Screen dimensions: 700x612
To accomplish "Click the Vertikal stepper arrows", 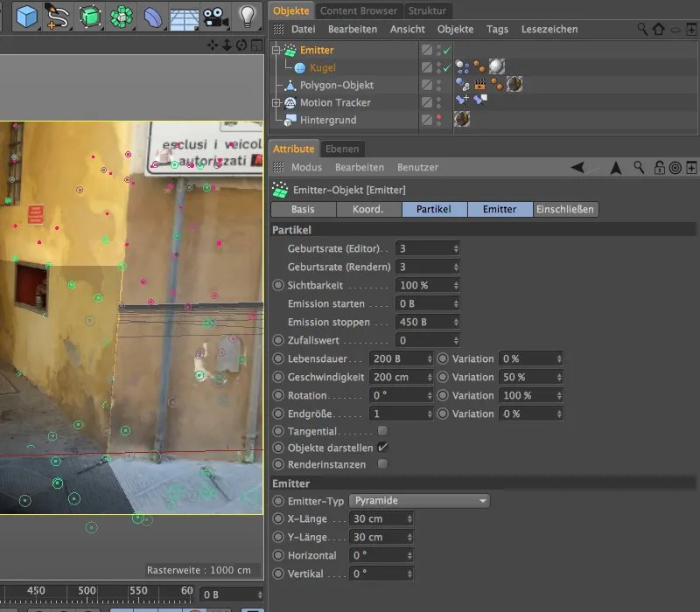I will [x=409, y=574].
